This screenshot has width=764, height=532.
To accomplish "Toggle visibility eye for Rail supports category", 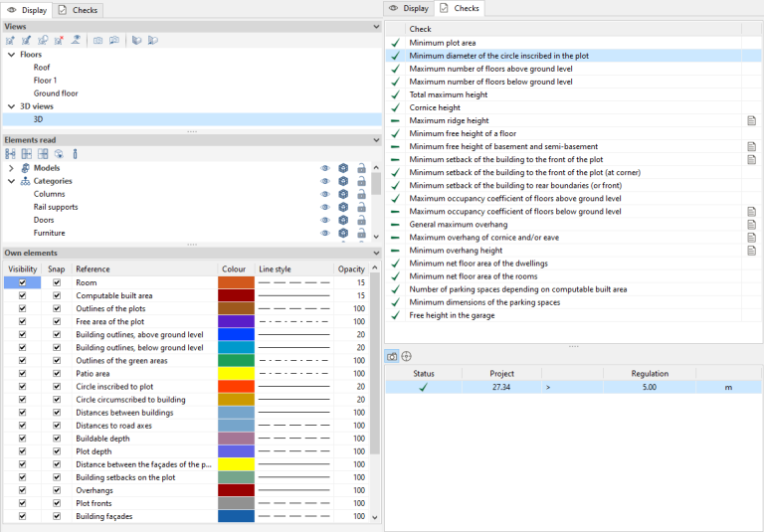I will [x=325, y=207].
